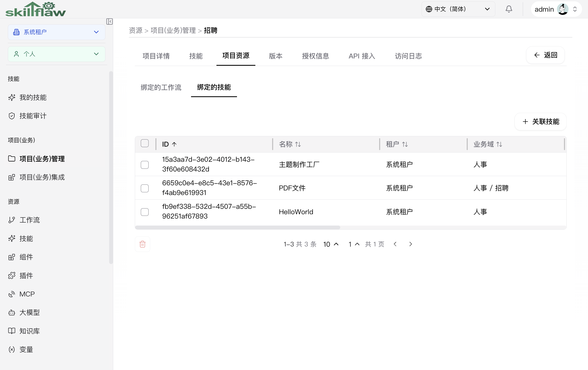
Task: Open page number 1 dropdown
Action: pyautogui.click(x=354, y=244)
